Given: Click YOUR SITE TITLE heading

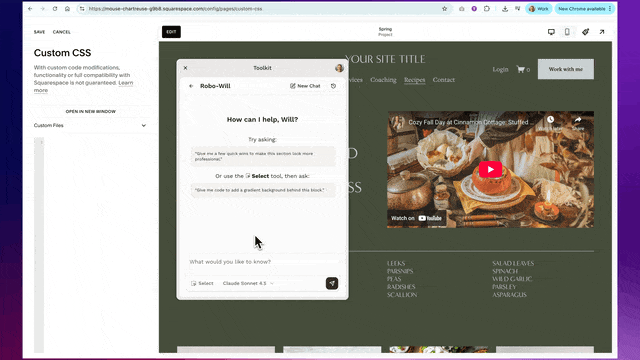Looking at the screenshot, I should click(x=385, y=59).
